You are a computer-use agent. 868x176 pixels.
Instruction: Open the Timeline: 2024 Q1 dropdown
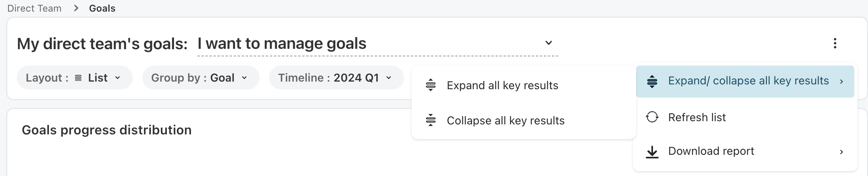[x=336, y=78]
